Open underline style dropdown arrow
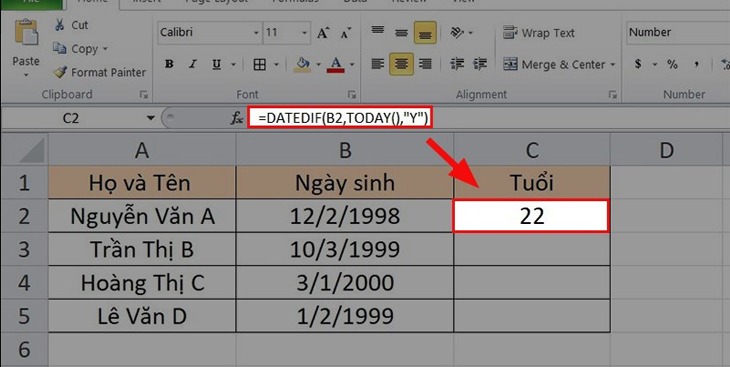730x367 pixels. (234, 64)
